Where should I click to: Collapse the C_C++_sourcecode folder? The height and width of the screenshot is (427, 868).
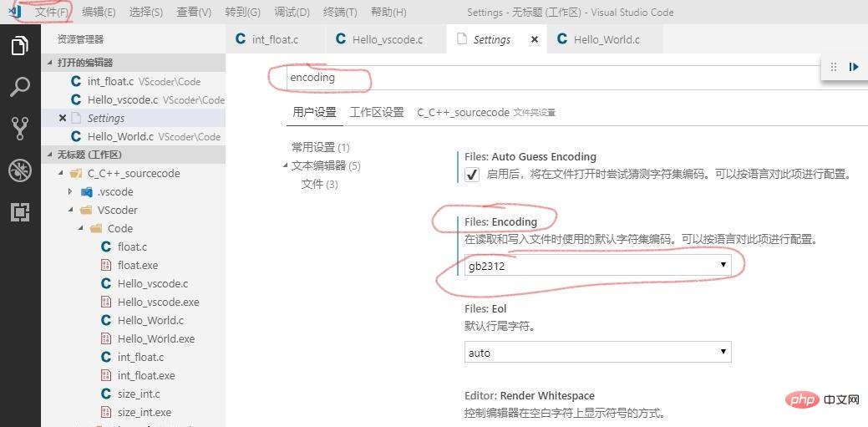point(60,173)
